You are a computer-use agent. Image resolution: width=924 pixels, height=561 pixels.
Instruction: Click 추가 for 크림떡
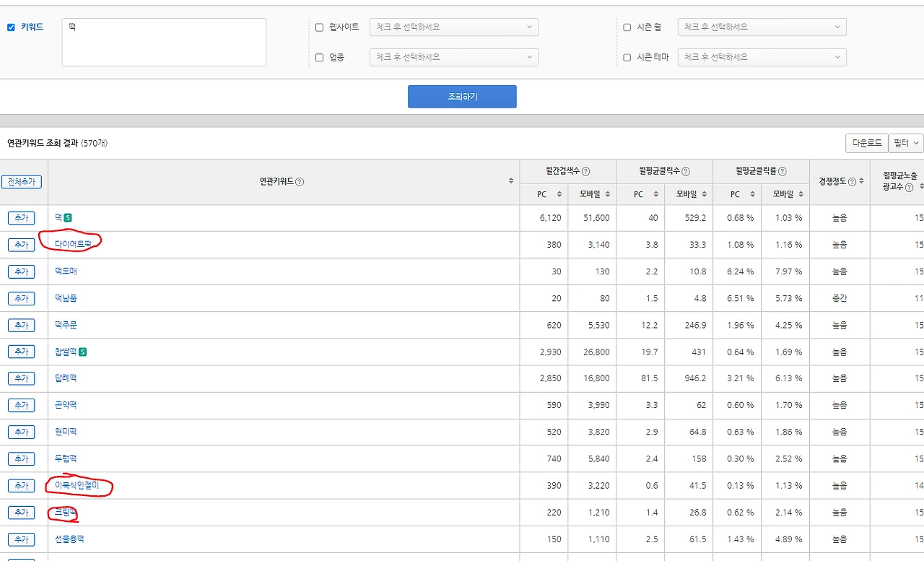tap(22, 513)
